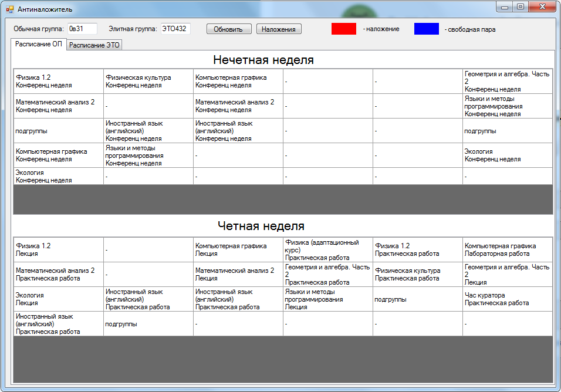This screenshot has height=392, width=561.
Task: Maximize the Антиналожитель window
Action: pos(520,7)
